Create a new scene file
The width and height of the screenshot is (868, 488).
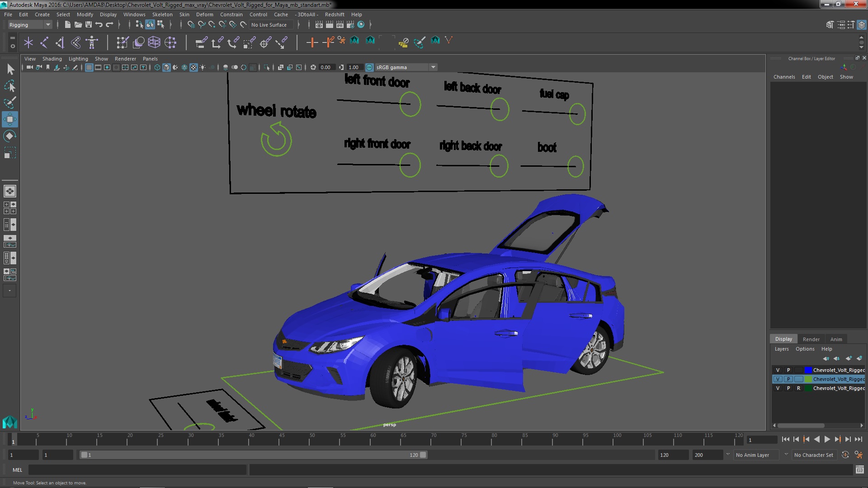(67, 24)
